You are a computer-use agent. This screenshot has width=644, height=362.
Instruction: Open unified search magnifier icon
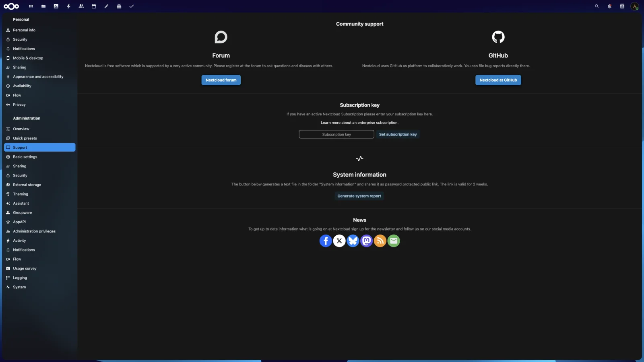(x=597, y=6)
